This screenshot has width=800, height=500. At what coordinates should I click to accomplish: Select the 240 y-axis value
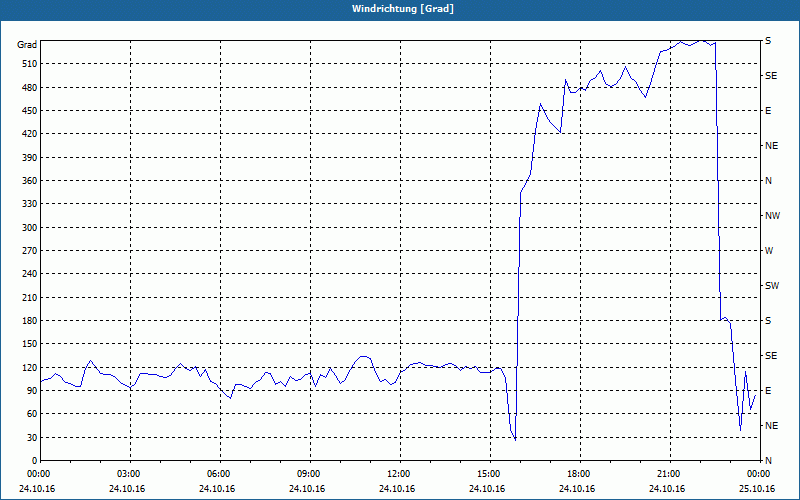coord(30,274)
